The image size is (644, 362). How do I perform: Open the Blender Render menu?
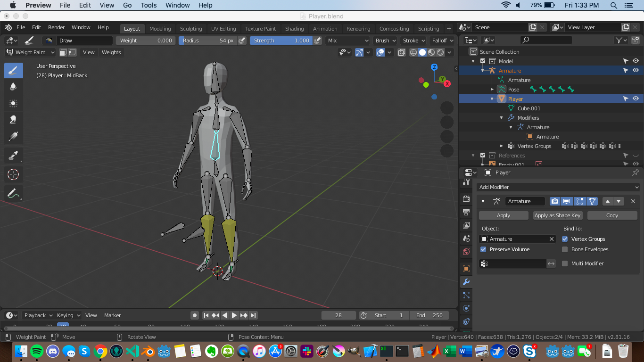click(x=56, y=27)
